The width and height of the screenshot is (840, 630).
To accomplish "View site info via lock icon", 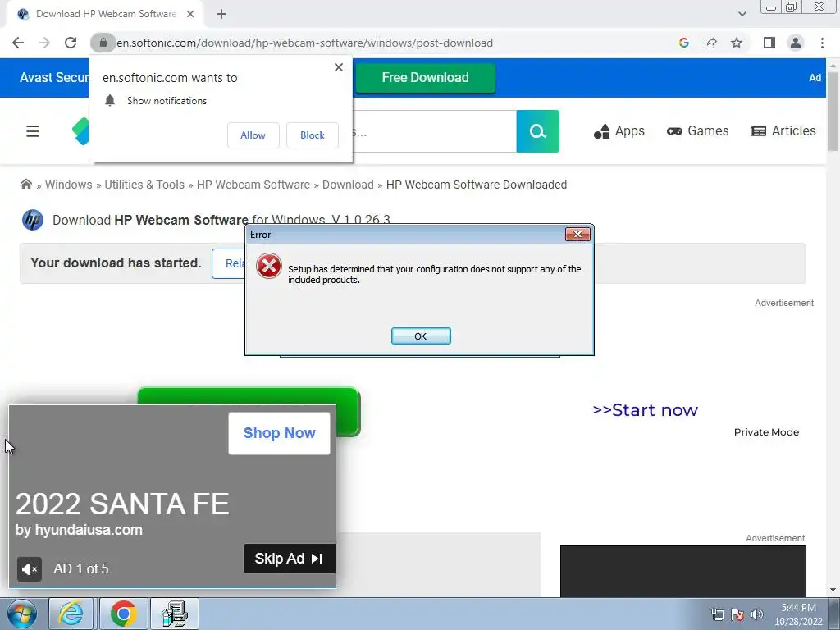I will click(x=103, y=43).
